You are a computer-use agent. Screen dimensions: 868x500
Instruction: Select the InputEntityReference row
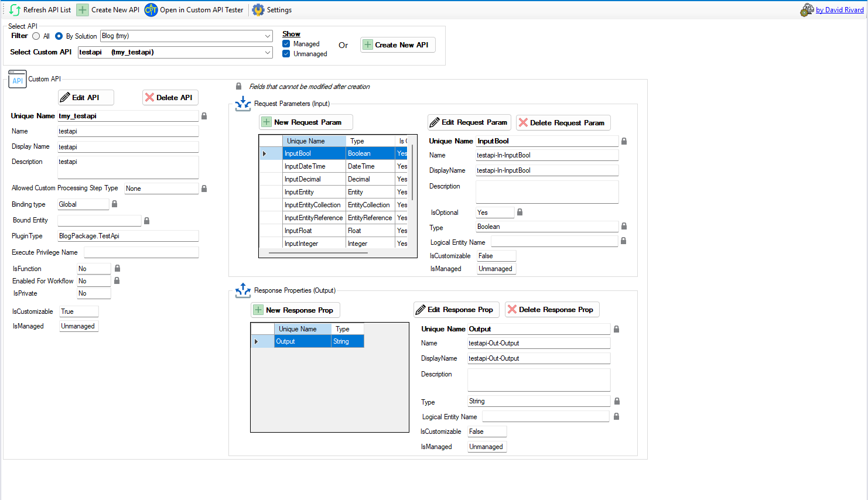[x=333, y=218]
